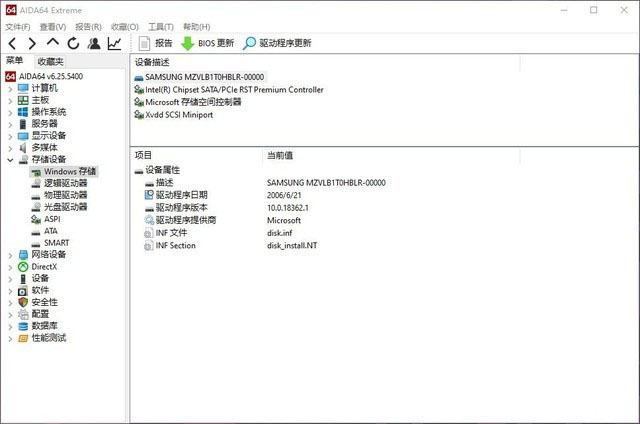
Task: Open the 报告(R) menu
Action: 88,27
